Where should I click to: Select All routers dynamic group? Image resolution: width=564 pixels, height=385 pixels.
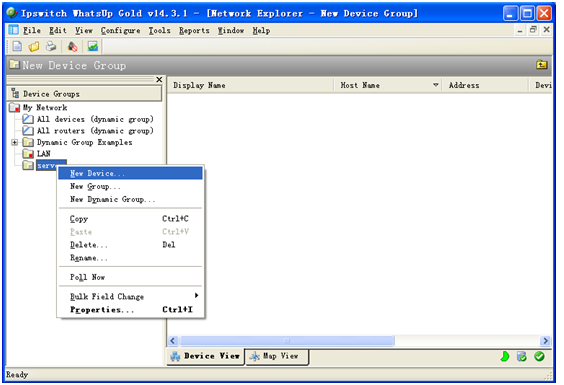pos(95,131)
